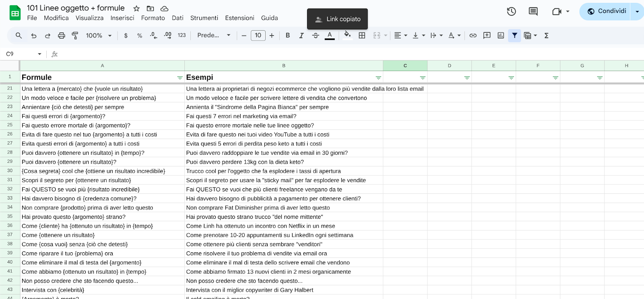Toggle italic formatting
Viewport: 644px width, 299px height.
(301, 35)
